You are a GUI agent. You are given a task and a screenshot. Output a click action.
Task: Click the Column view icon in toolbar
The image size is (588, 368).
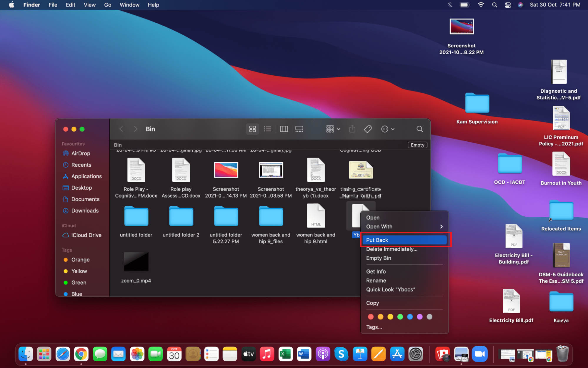coord(284,129)
